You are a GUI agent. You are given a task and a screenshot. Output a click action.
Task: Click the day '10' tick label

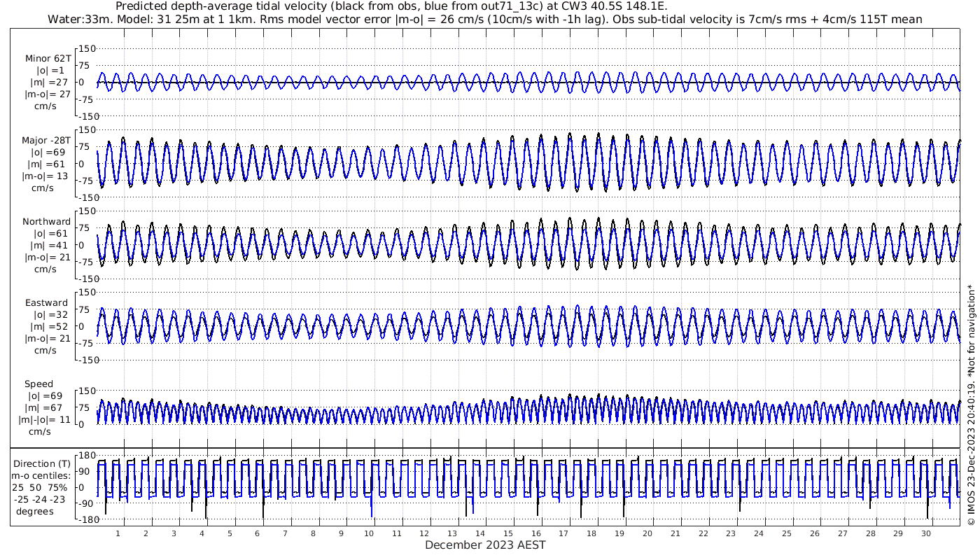point(369,533)
